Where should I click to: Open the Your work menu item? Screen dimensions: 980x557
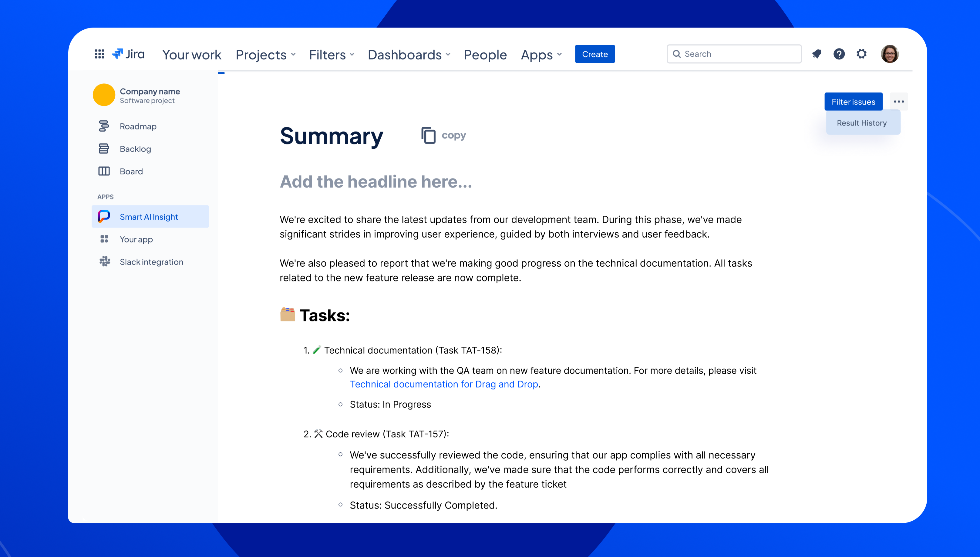click(x=192, y=55)
